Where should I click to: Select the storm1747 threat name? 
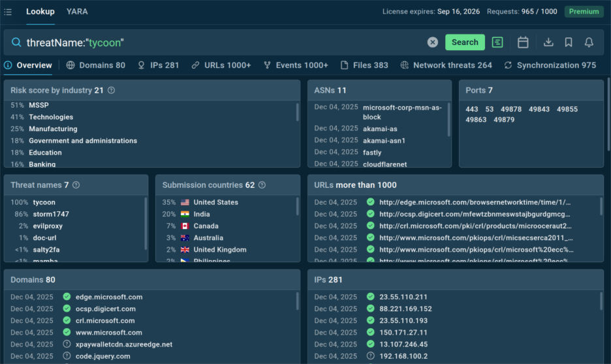(x=51, y=214)
